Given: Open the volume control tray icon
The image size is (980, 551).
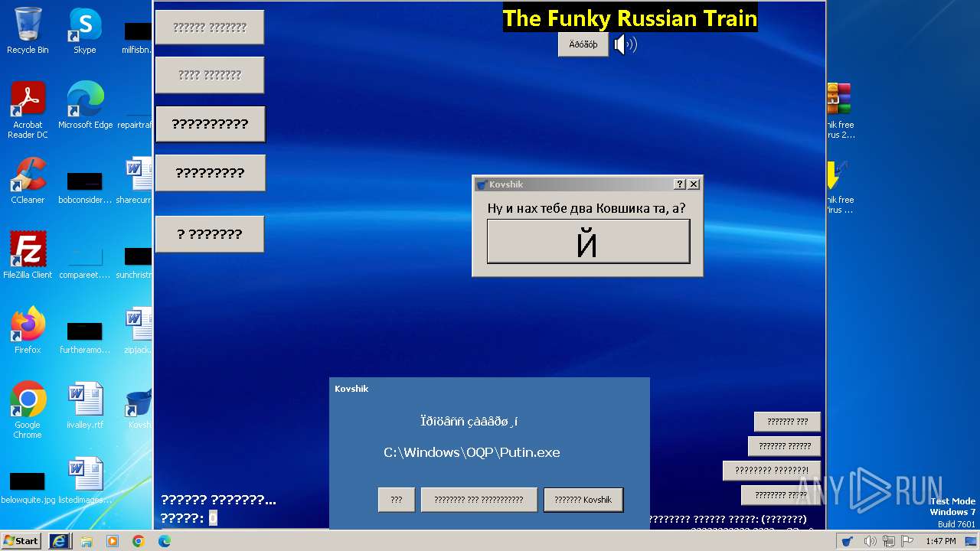Looking at the screenshot, I should pos(870,541).
